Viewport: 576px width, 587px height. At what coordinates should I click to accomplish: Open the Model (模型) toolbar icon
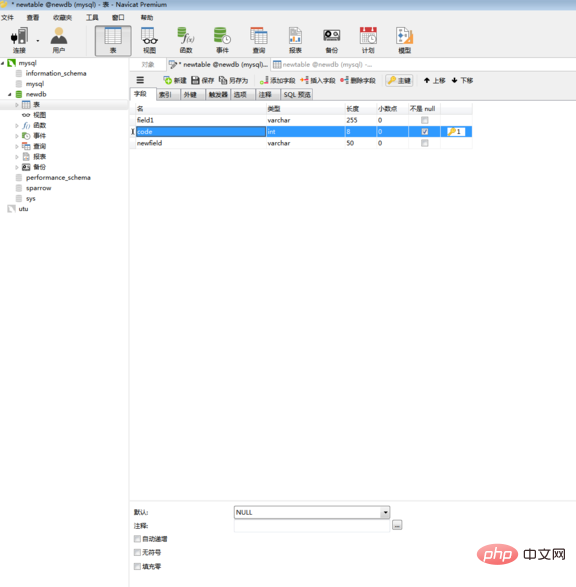click(405, 40)
